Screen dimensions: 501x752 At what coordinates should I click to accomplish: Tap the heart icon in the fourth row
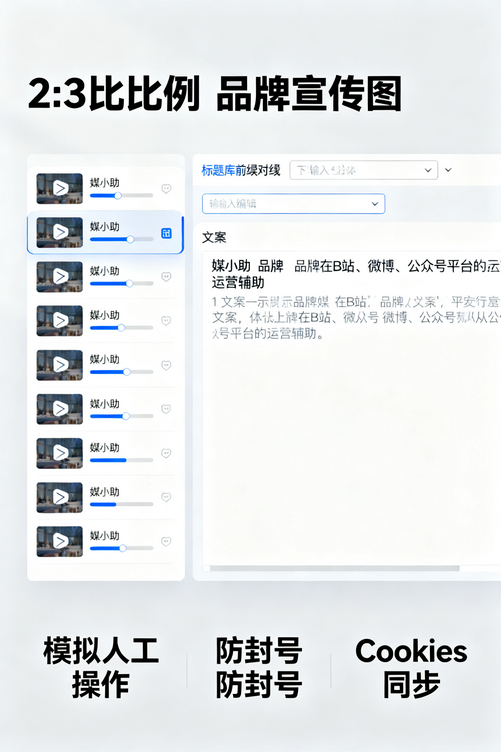click(x=166, y=321)
